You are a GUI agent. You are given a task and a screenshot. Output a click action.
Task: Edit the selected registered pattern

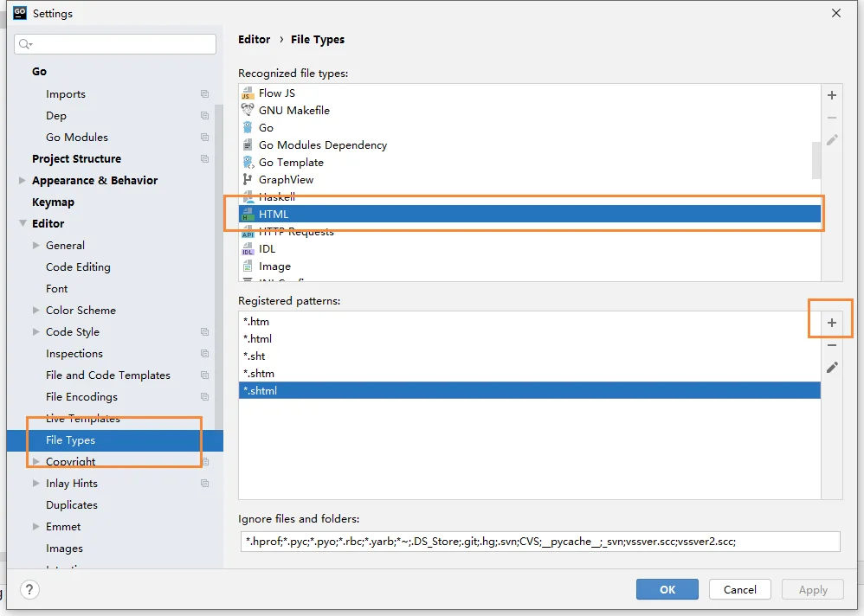click(831, 367)
